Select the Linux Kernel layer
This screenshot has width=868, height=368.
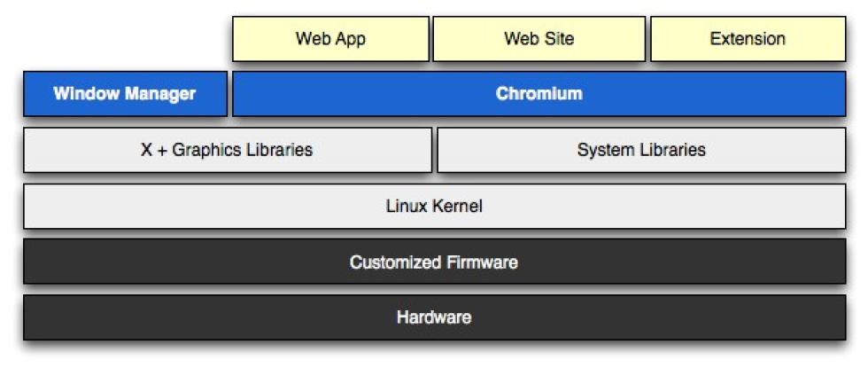[434, 207]
